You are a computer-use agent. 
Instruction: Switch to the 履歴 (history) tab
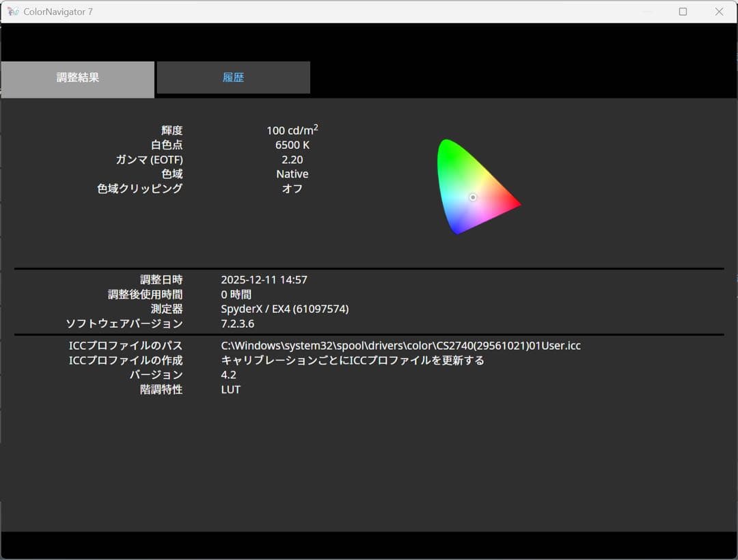[233, 77]
